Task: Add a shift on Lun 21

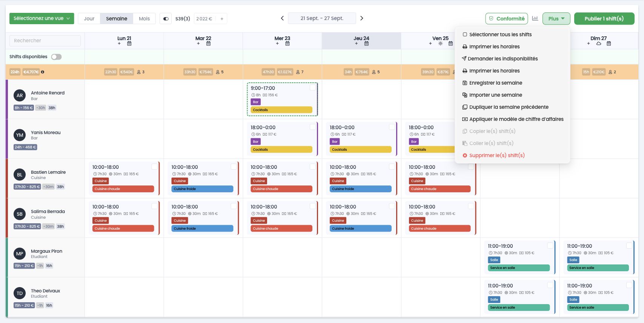Action: click(119, 43)
